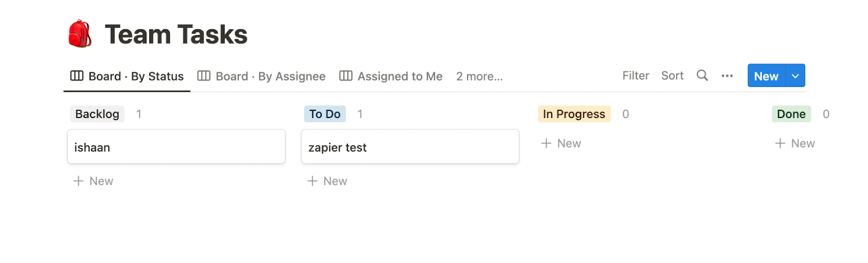
Task: Click the red backpack page icon
Action: [80, 34]
